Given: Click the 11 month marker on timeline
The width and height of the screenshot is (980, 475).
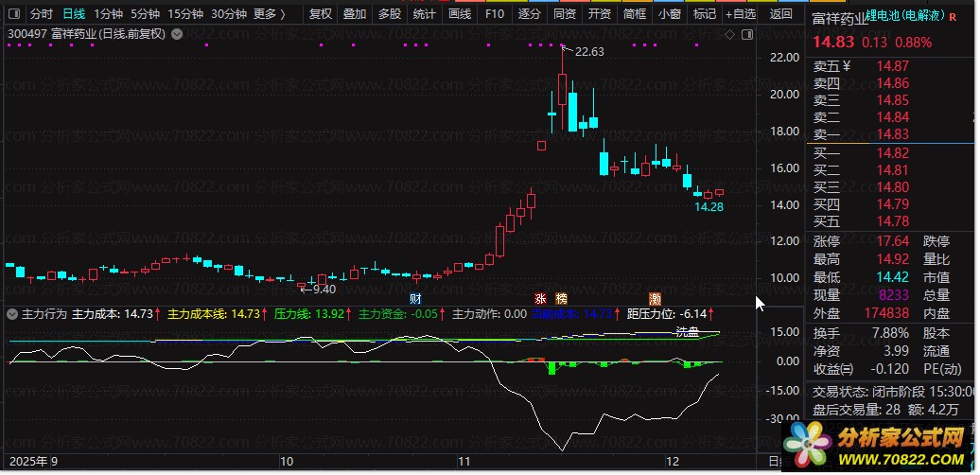Looking at the screenshot, I should (x=464, y=462).
